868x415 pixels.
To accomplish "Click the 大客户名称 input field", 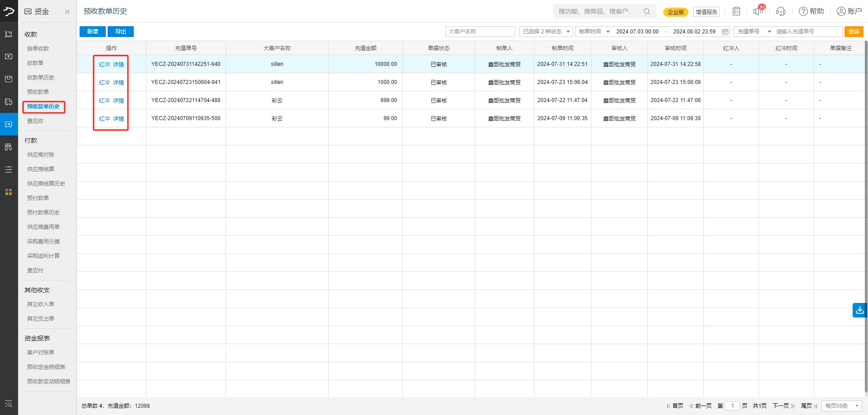I will [480, 32].
